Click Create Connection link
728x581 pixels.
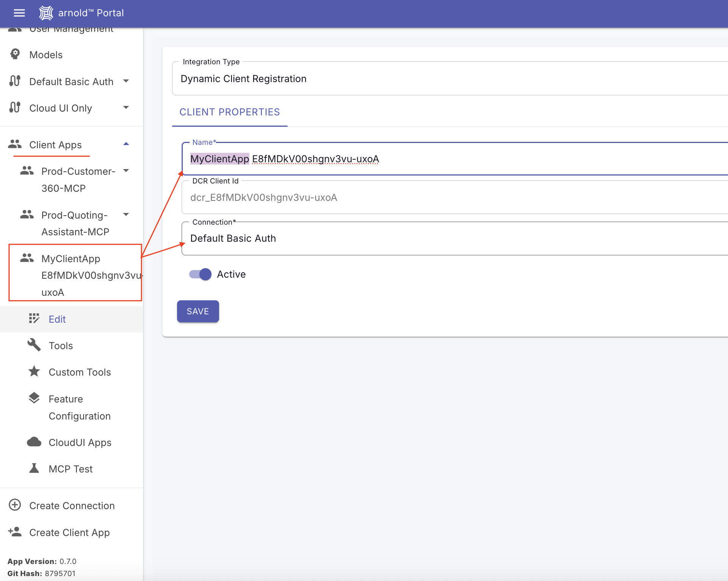point(72,506)
